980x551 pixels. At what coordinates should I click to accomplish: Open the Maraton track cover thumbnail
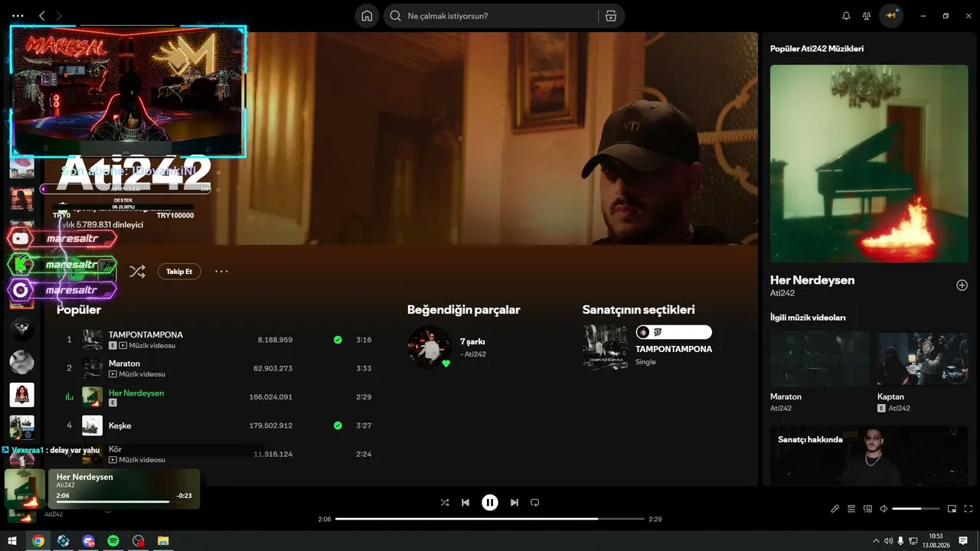[x=93, y=368]
